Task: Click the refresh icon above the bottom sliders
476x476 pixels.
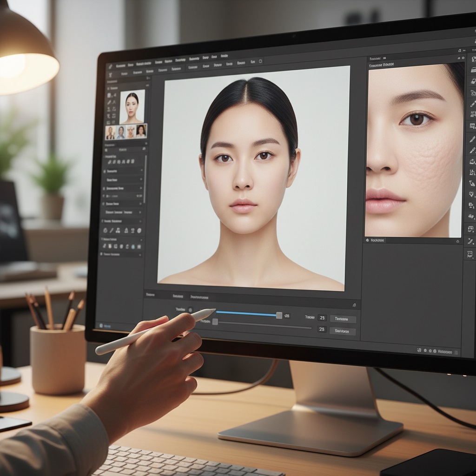Action: [355, 304]
